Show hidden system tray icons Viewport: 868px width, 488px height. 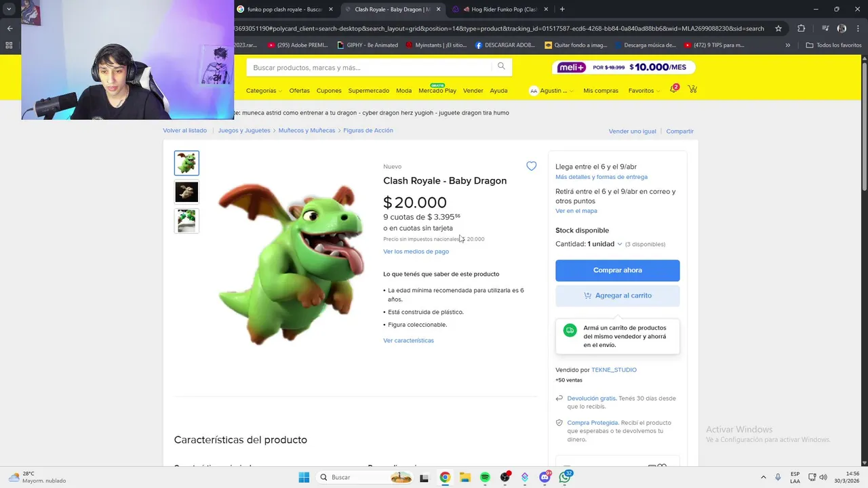point(763,477)
